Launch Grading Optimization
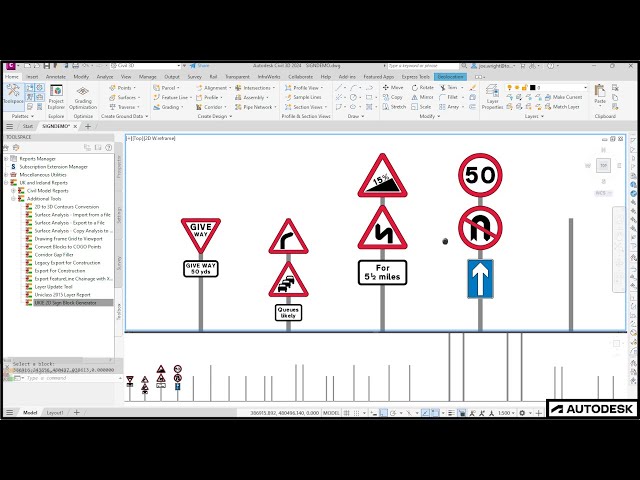This screenshot has width=640, height=480. click(83, 97)
